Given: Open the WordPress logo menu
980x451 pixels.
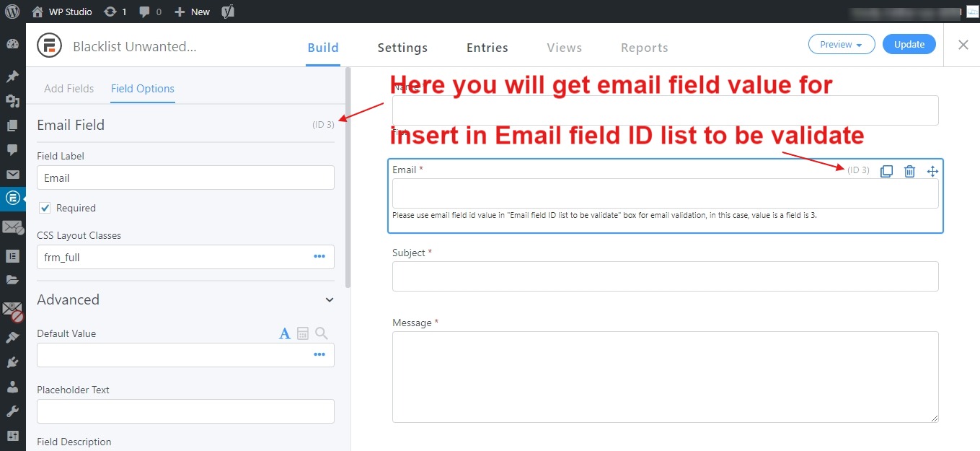Looking at the screenshot, I should [12, 12].
